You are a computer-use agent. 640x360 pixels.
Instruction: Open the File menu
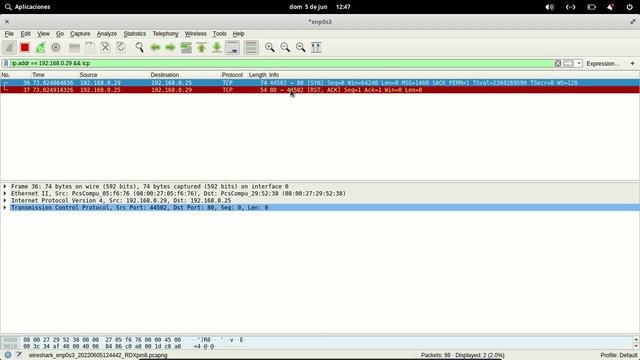(x=9, y=33)
